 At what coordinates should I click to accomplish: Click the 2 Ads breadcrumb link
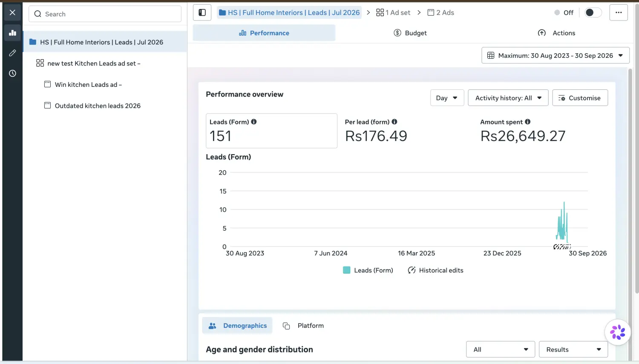441,13
